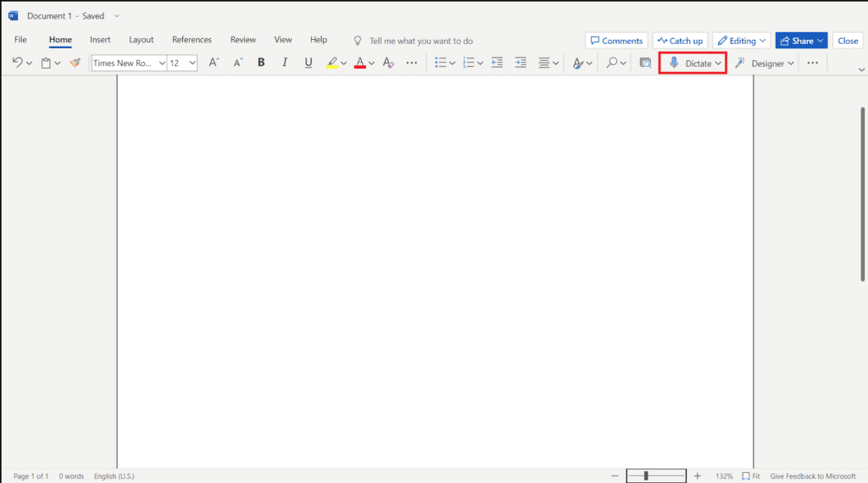868x483 pixels.
Task: Click the Find magnifier icon
Action: [612, 63]
